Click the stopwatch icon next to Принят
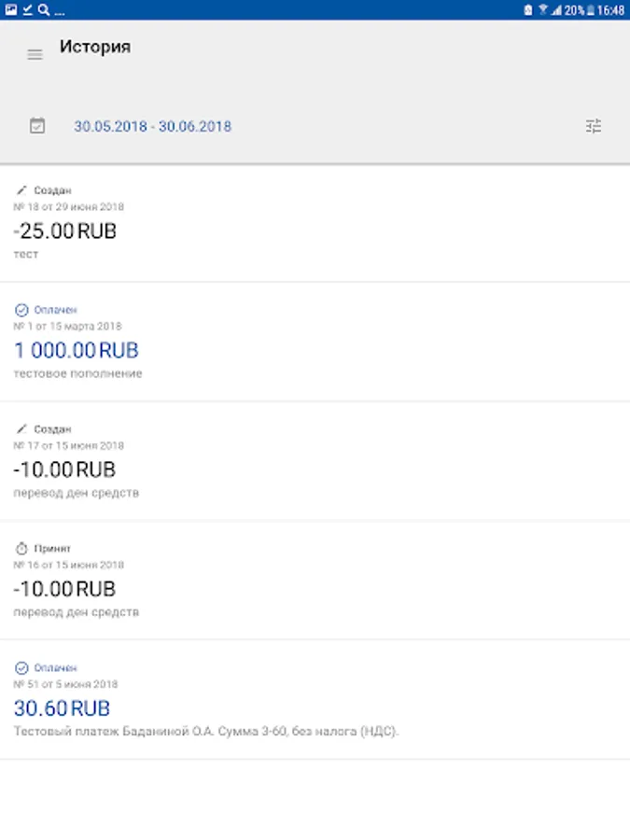Image resolution: width=630 pixels, height=840 pixels. tap(21, 549)
